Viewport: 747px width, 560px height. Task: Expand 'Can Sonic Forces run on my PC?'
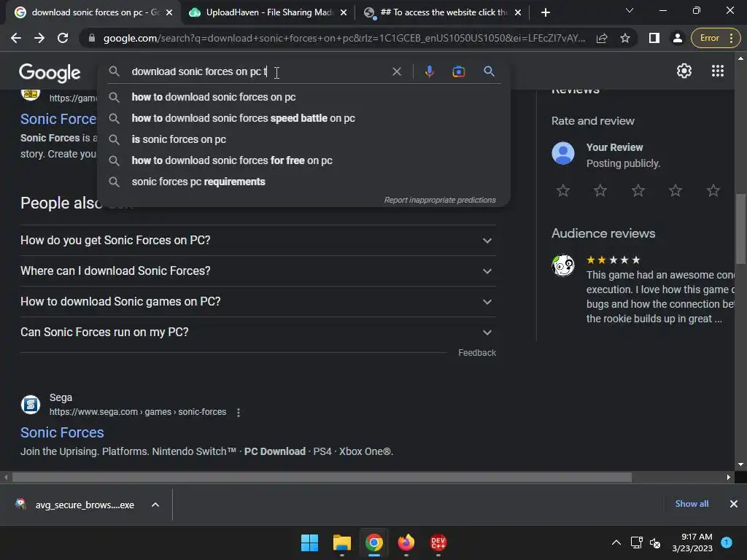[258, 332]
